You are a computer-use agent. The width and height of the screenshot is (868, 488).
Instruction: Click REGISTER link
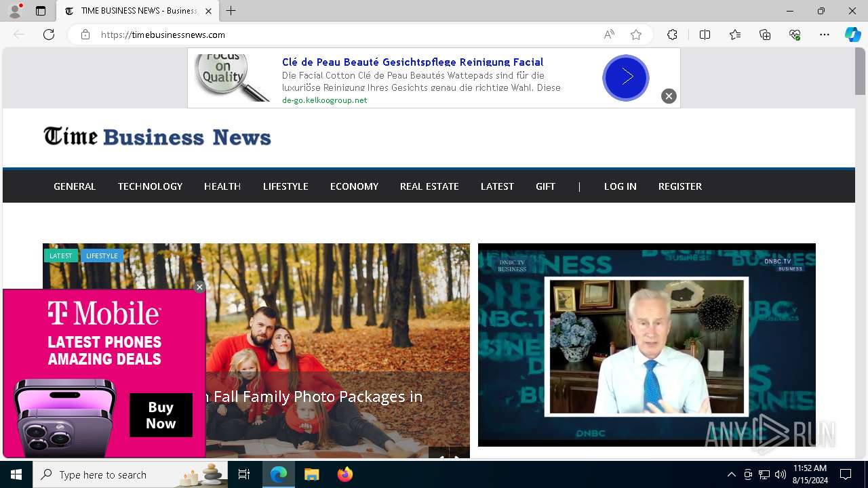(x=680, y=186)
